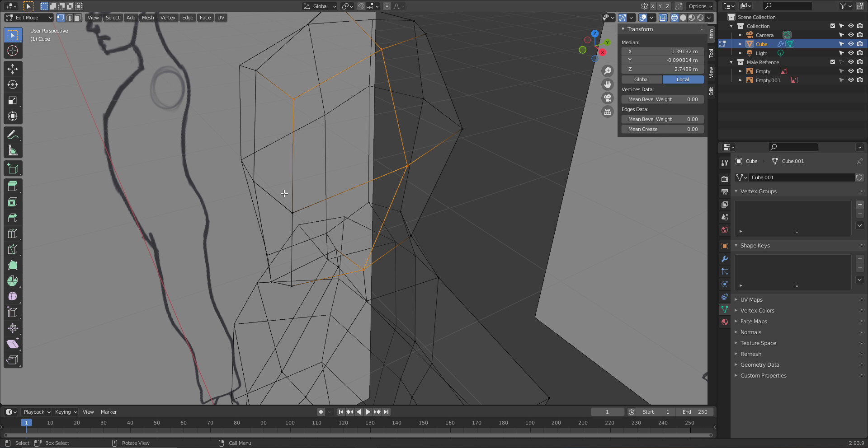Toggle the Male Refrence collection checkbox
Viewport: 868px width, 448px height.
point(832,62)
